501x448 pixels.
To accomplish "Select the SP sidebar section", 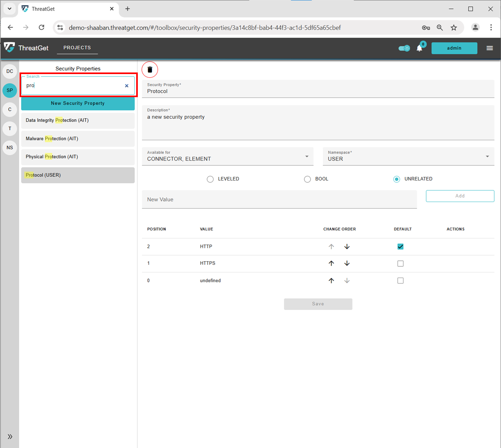I will click(x=10, y=90).
